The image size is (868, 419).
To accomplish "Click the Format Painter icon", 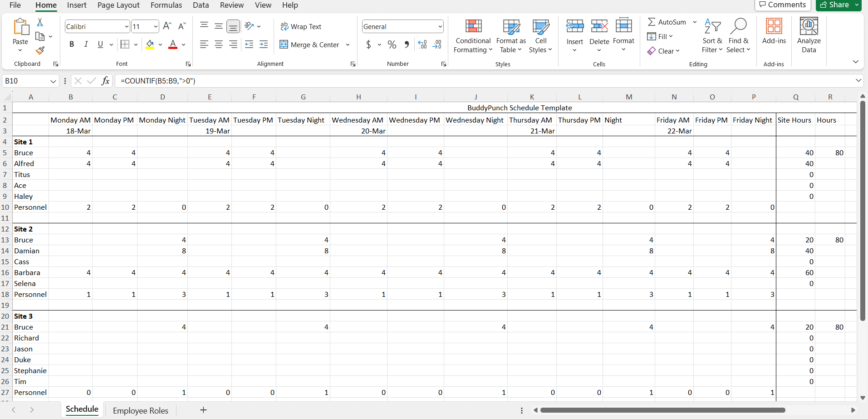I will pyautogui.click(x=40, y=51).
